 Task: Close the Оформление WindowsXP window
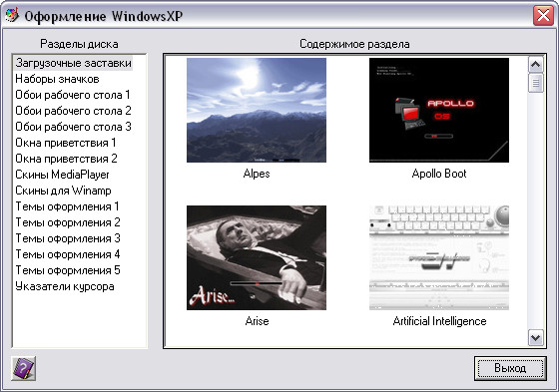543,15
